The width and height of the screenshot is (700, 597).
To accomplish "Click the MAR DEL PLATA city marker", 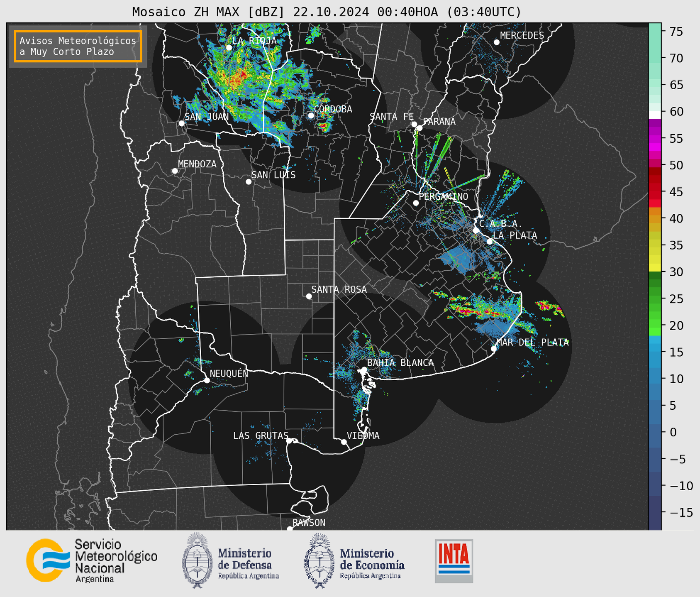I will pyautogui.click(x=494, y=349).
